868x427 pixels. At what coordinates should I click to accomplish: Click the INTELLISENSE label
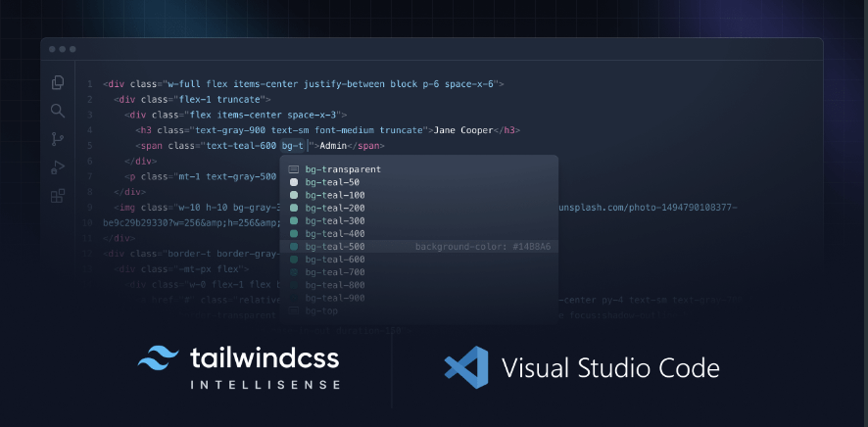(265, 384)
